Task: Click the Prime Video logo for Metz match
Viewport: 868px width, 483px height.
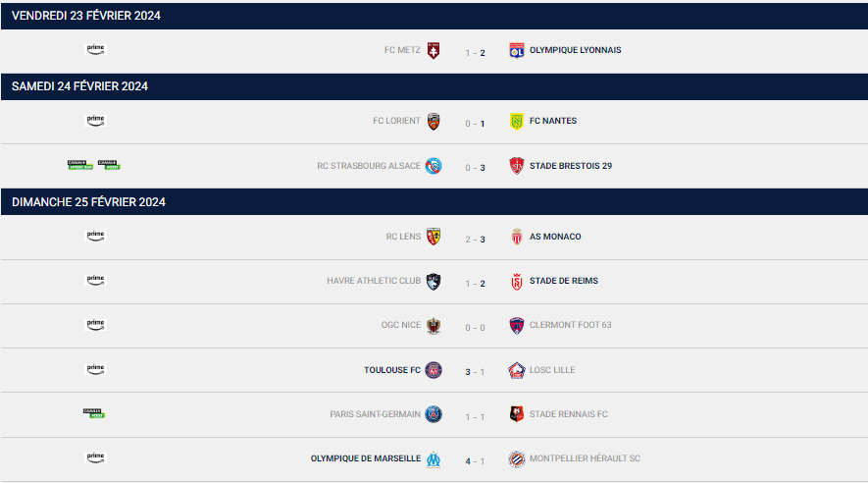Action: (x=95, y=49)
